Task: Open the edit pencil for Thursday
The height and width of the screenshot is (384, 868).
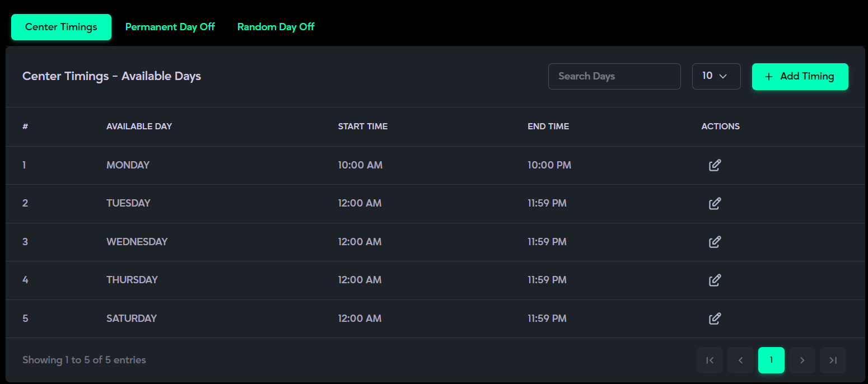Action: tap(715, 280)
